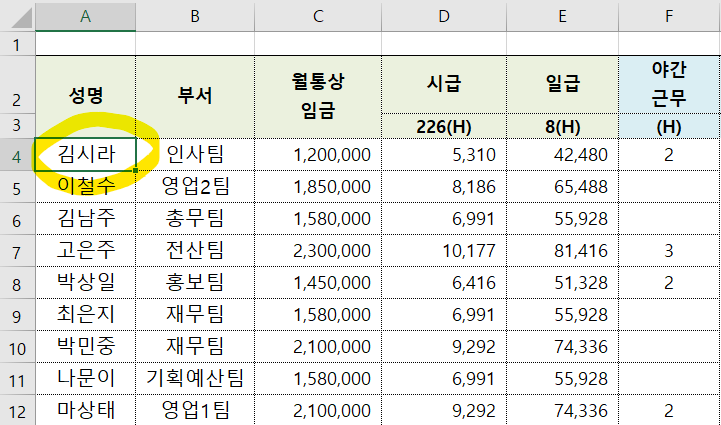The height and width of the screenshot is (425, 721).
Task: Click the 시급 header cell
Action: (444, 85)
